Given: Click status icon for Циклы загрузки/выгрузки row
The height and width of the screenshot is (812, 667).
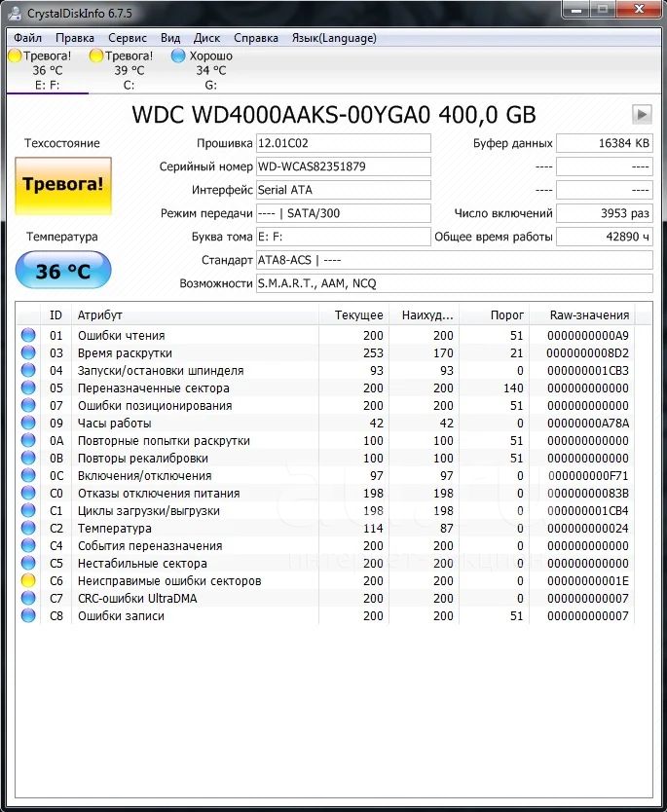Looking at the screenshot, I should click(28, 510).
